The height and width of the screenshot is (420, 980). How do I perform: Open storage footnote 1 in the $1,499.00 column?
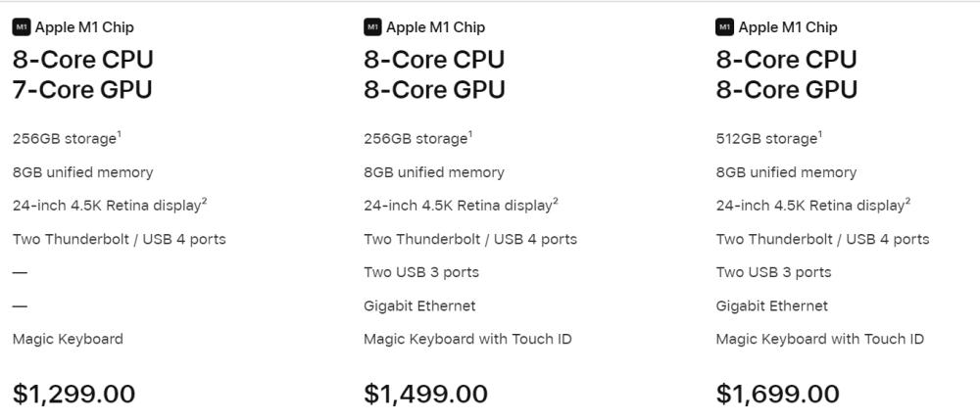[470, 134]
